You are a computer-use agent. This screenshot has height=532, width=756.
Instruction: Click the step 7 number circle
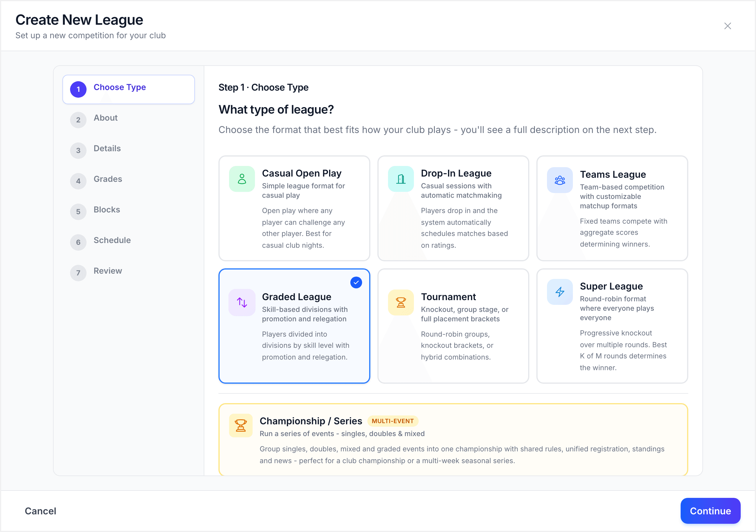(x=78, y=273)
